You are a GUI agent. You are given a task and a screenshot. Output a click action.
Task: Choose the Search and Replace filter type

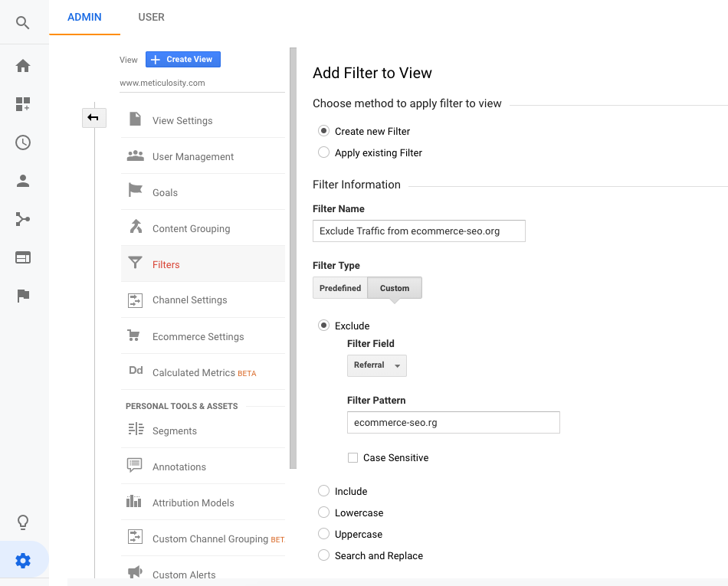(x=323, y=555)
